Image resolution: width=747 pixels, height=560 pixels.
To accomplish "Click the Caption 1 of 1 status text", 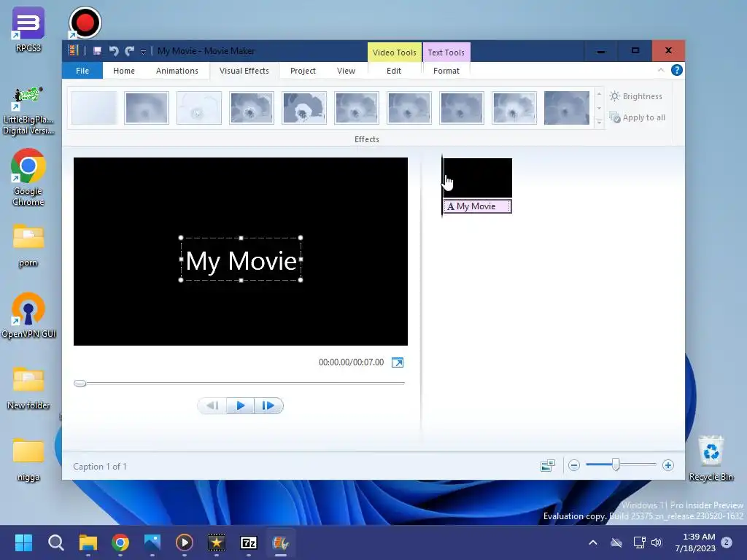I will [100, 467].
